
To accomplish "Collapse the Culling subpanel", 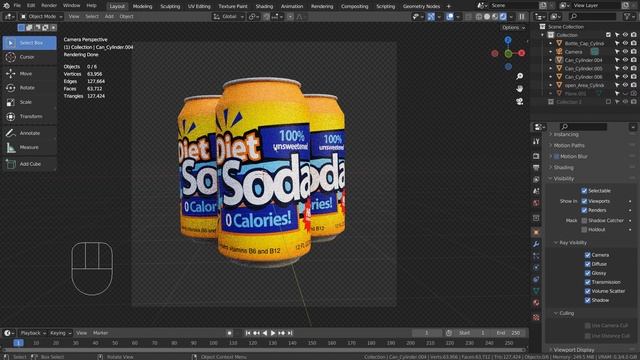I will click(566, 313).
